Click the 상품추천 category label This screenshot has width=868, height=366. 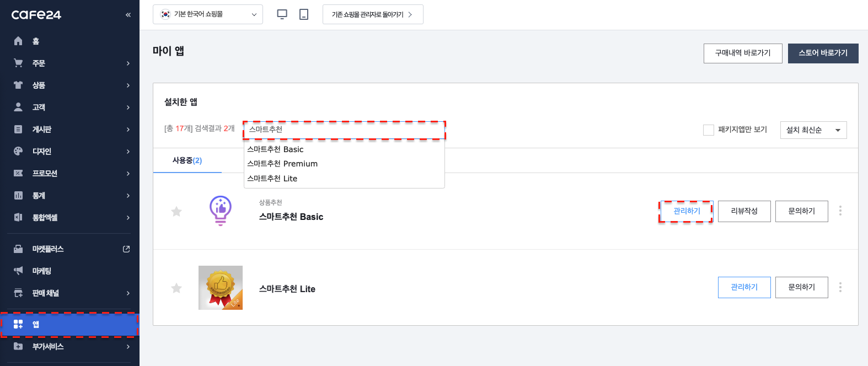[x=271, y=203]
